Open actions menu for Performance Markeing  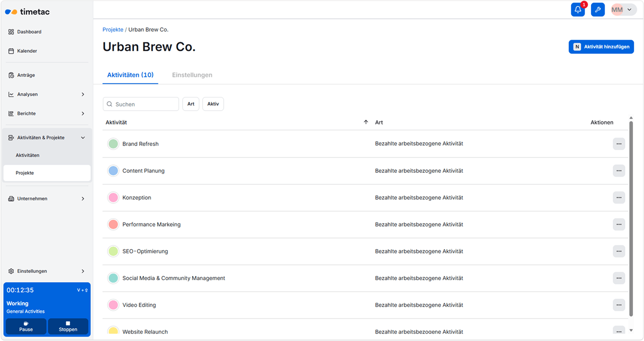pos(619,224)
